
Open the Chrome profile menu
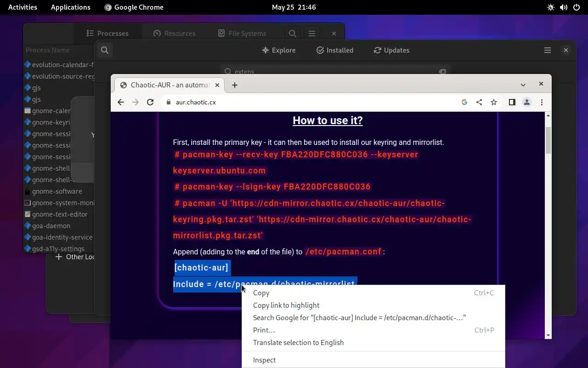tap(527, 102)
